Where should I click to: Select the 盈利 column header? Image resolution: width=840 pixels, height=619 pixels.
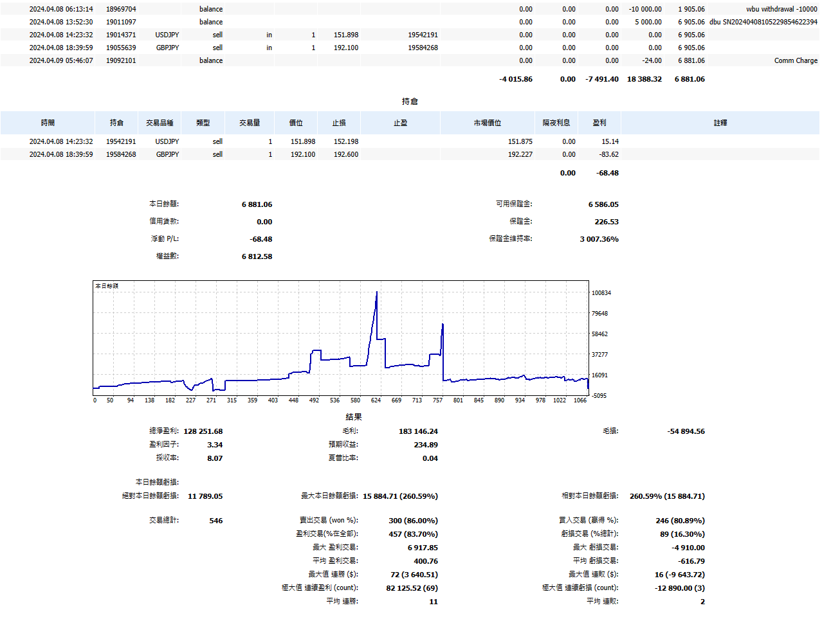click(599, 123)
